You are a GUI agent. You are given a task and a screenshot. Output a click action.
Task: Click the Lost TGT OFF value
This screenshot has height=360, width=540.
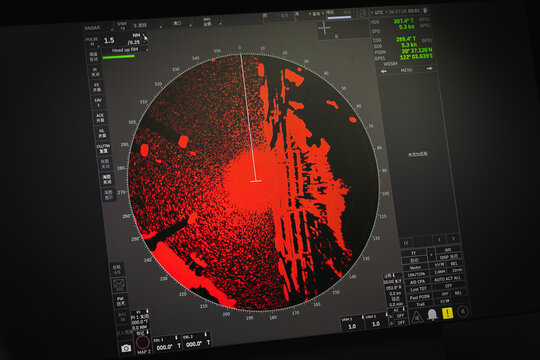pos(448,286)
